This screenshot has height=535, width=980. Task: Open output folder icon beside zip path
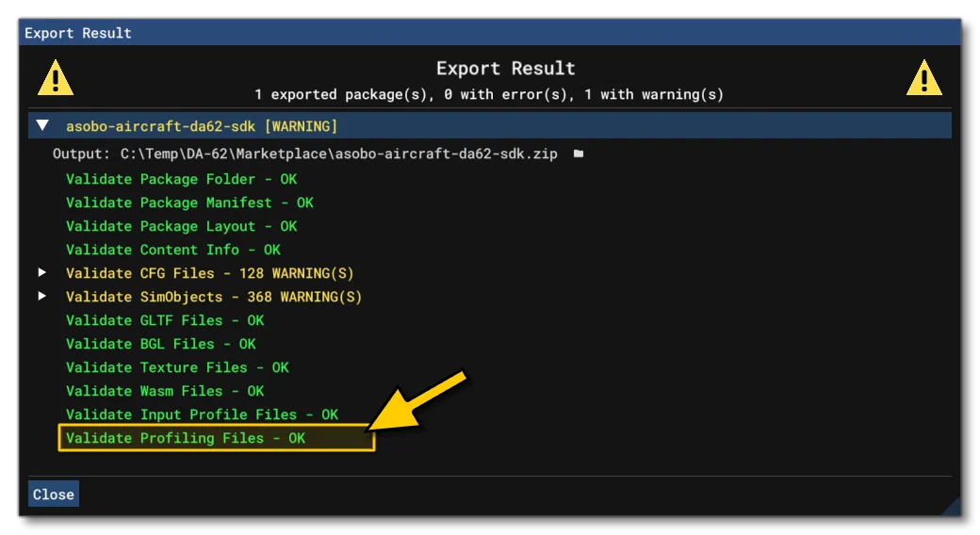click(x=579, y=154)
